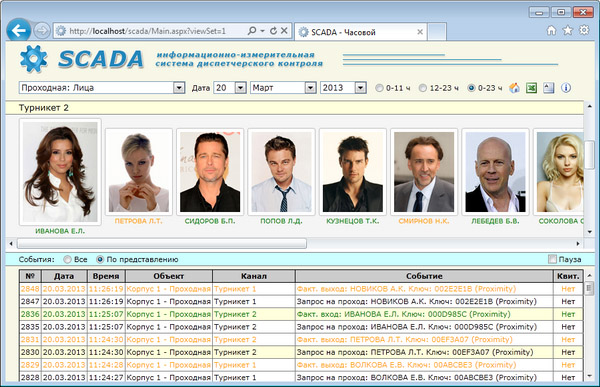Viewport: 600px width, 387px height.
Task: Click the view window icon beside Excel icon
Action: click(549, 88)
